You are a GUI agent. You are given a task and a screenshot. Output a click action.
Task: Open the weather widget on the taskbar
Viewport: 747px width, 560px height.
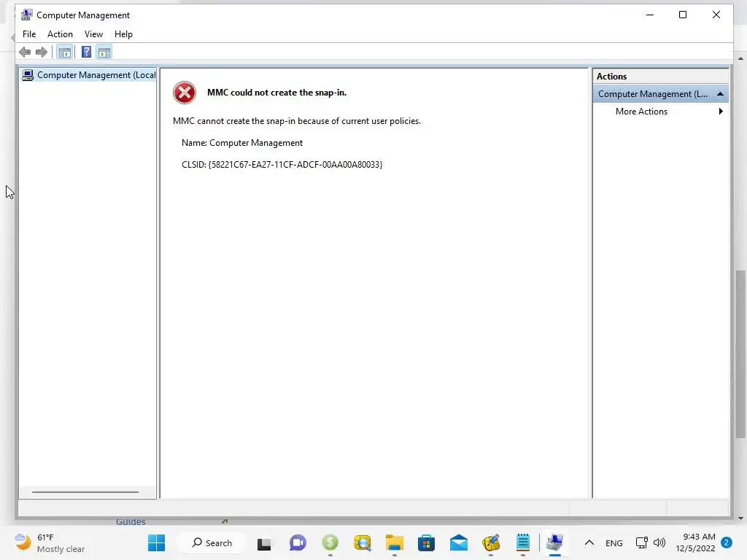click(x=50, y=542)
